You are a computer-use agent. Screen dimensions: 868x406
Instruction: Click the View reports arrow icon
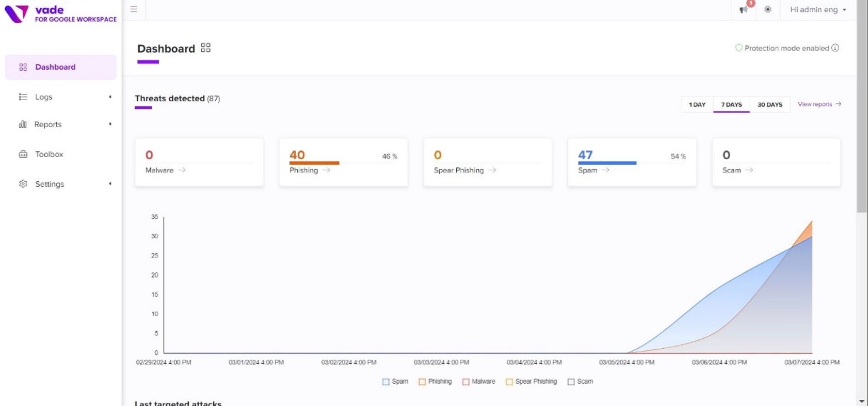[839, 104]
